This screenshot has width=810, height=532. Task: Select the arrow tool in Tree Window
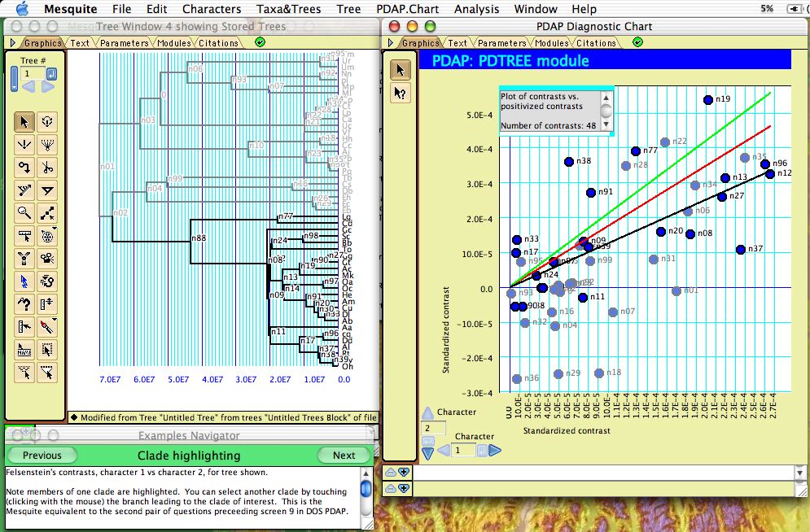24,122
